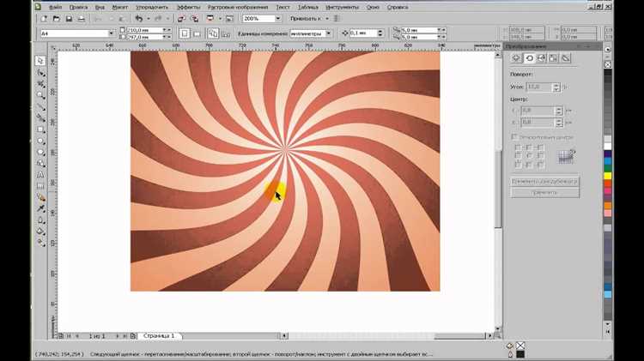
Task: Click the no-fill X swatch
Action: coord(608,64)
